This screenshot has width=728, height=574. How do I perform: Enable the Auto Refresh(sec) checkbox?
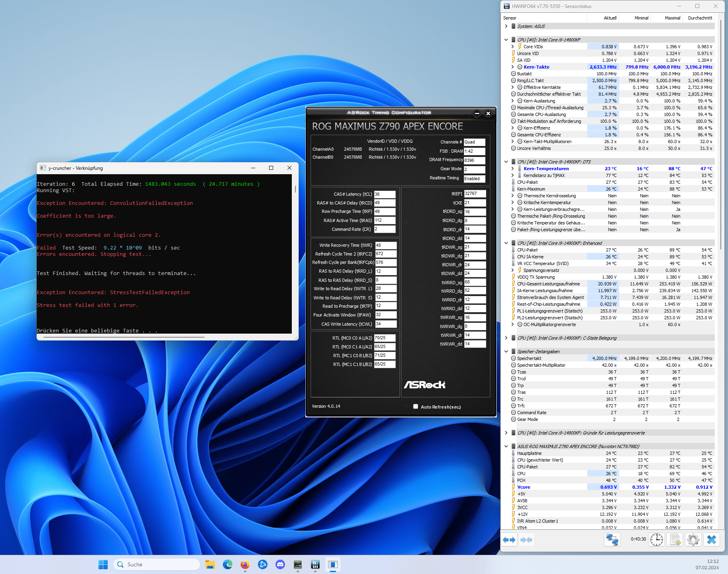[415, 407]
